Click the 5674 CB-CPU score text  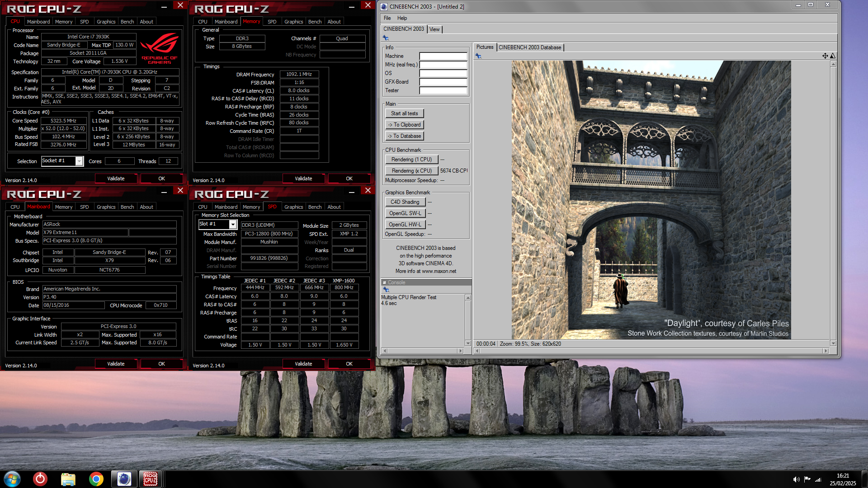click(x=454, y=171)
